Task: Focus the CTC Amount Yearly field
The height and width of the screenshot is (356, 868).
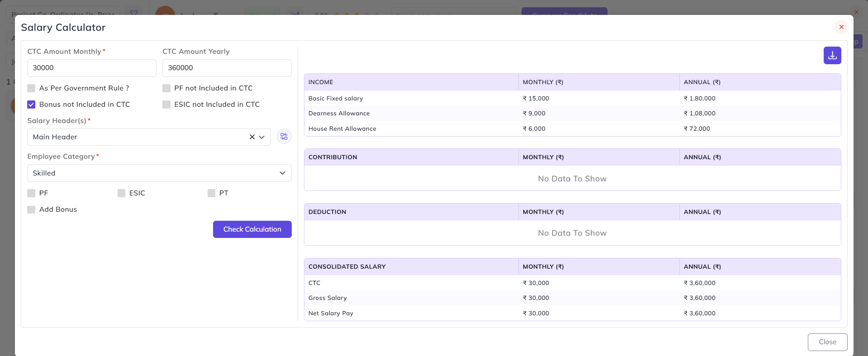Action: pyautogui.click(x=227, y=68)
